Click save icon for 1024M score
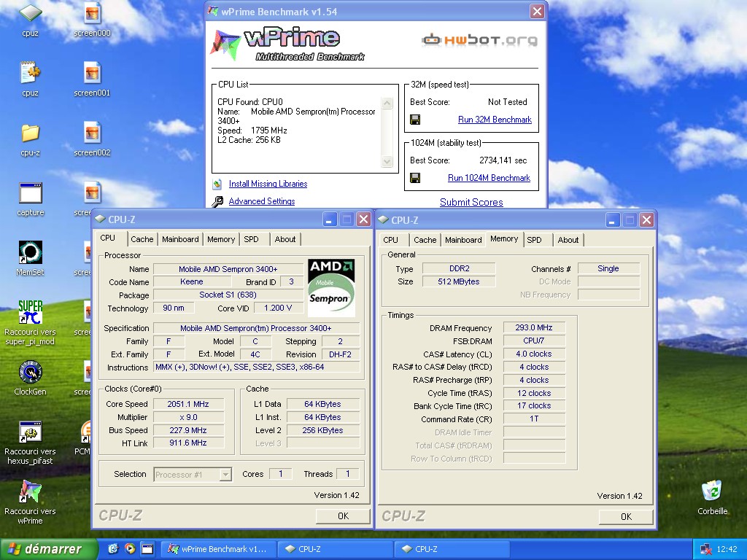The width and height of the screenshot is (747, 560). [415, 178]
